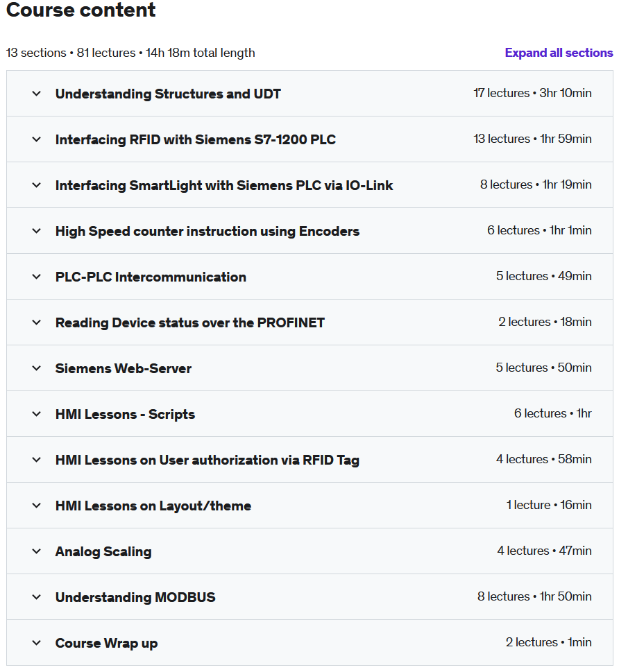
Task: Select the Analog Scaling section heading
Action: (x=103, y=551)
